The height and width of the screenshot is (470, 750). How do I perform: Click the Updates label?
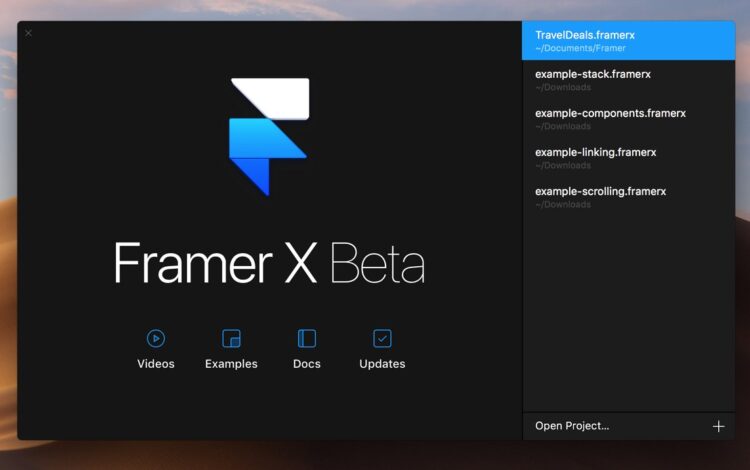(382, 364)
